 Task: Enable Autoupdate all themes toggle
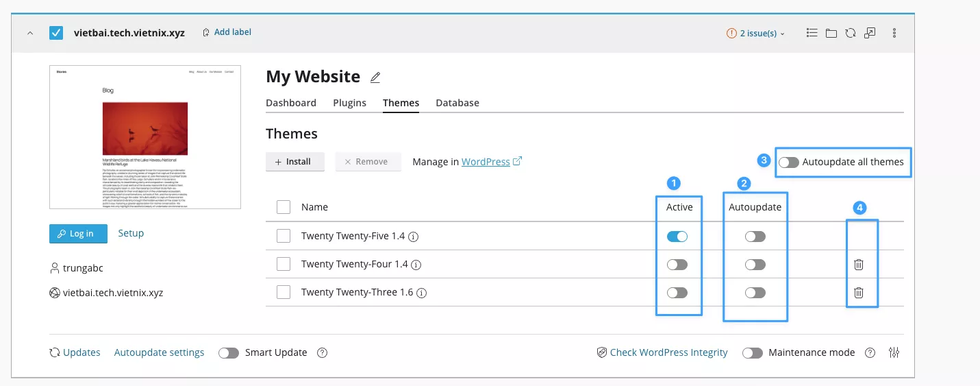[789, 162]
